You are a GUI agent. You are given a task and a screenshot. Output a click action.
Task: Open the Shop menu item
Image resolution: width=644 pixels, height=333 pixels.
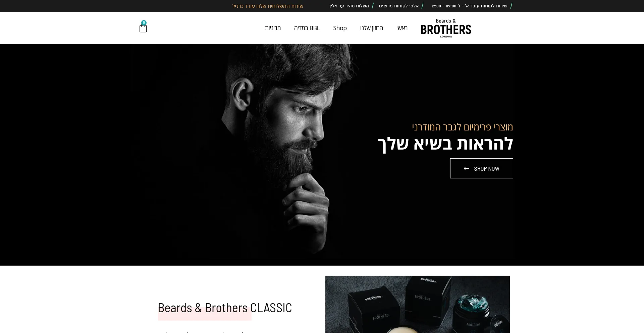coord(340,28)
